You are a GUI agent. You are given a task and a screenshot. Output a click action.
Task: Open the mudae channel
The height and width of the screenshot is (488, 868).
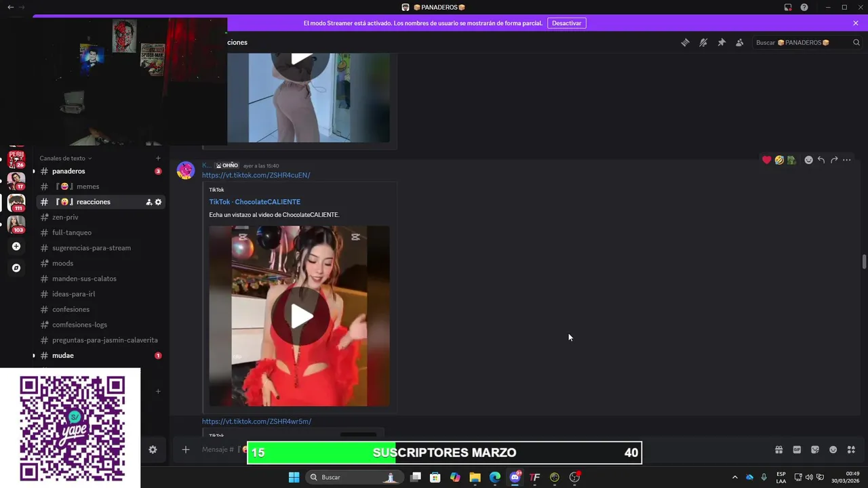click(x=100, y=356)
